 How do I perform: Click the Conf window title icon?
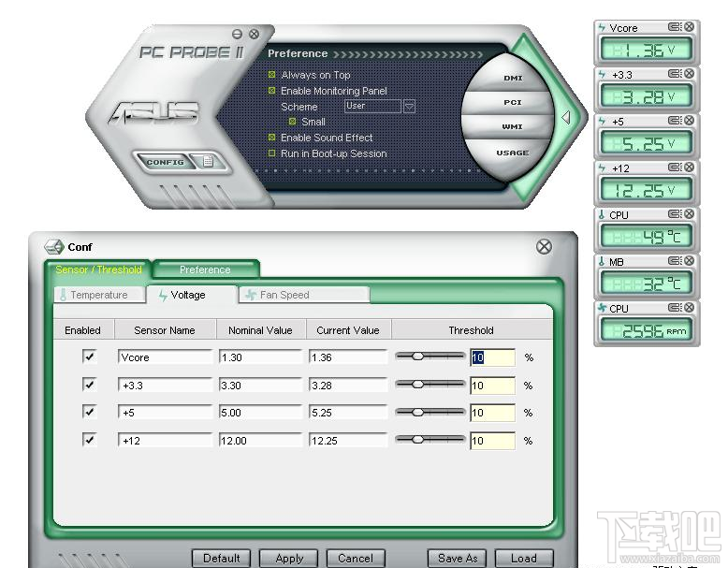[54, 247]
